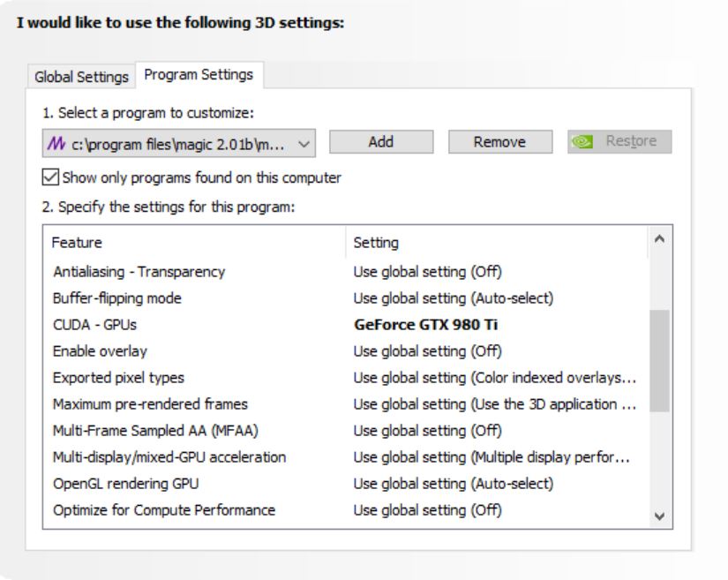Open OpenGL rendering GPU setting value
728x580 pixels.
tap(454, 484)
